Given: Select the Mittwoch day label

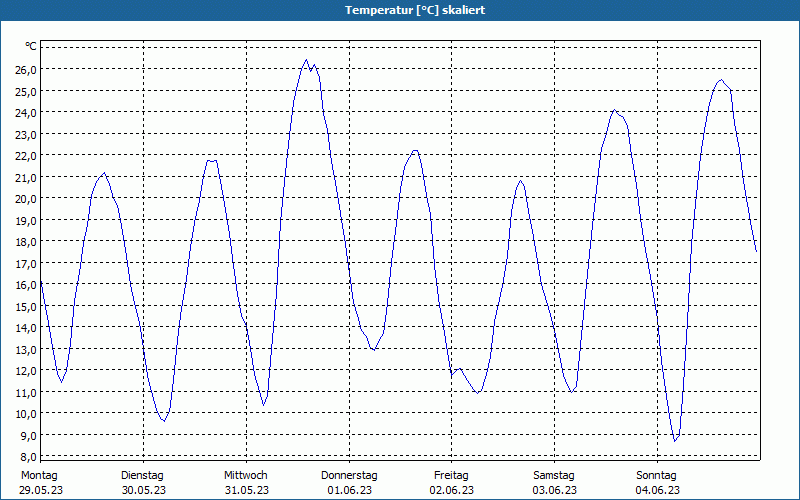Looking at the screenshot, I should click(x=245, y=475).
